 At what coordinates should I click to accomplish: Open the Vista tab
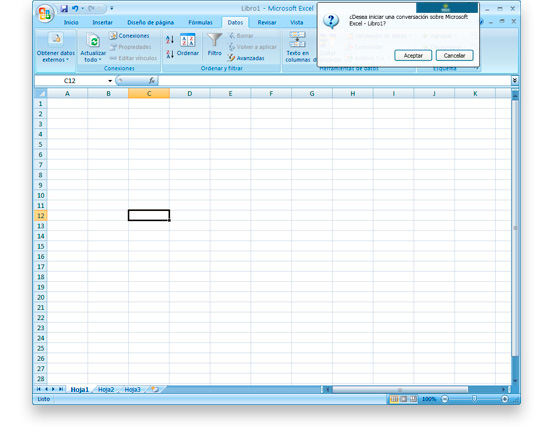297,22
